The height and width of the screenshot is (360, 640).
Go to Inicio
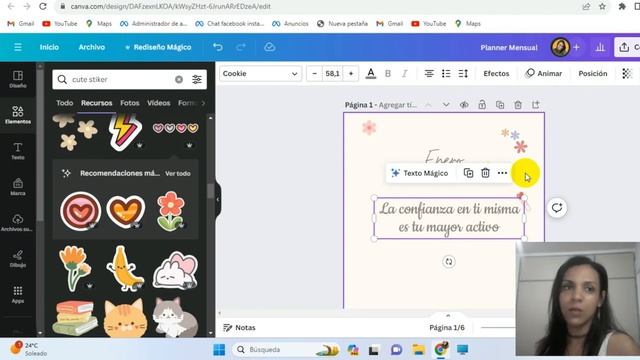(x=49, y=47)
